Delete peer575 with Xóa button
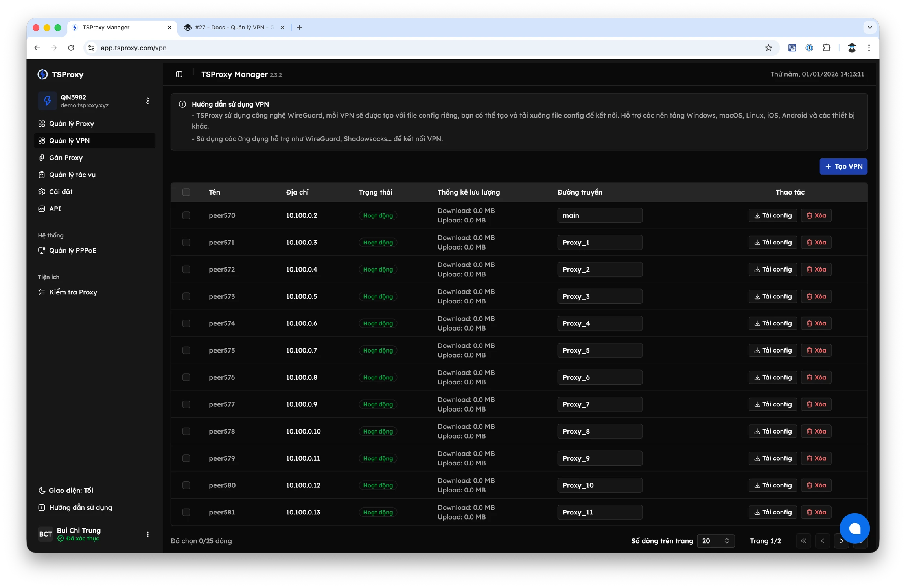 pos(816,350)
